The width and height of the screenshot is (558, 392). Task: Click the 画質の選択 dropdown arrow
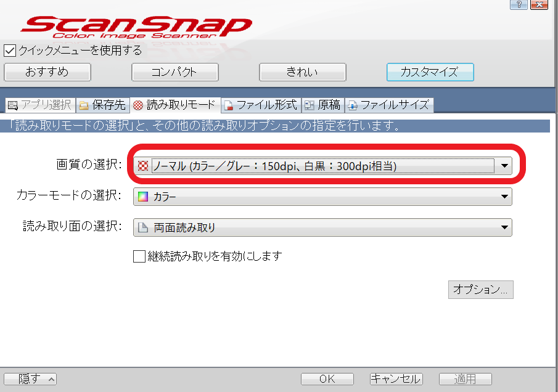pyautogui.click(x=504, y=166)
